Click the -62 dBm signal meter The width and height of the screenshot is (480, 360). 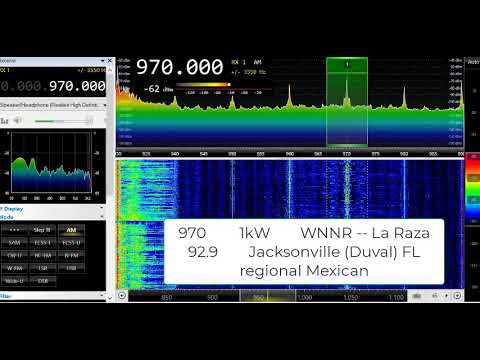click(158, 89)
